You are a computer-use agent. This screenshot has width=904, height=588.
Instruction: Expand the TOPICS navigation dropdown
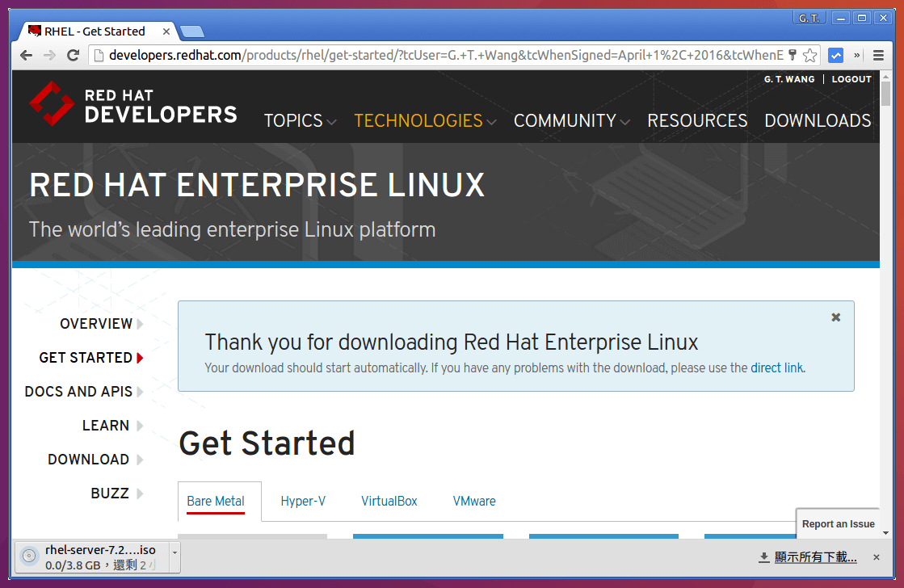pyautogui.click(x=300, y=120)
